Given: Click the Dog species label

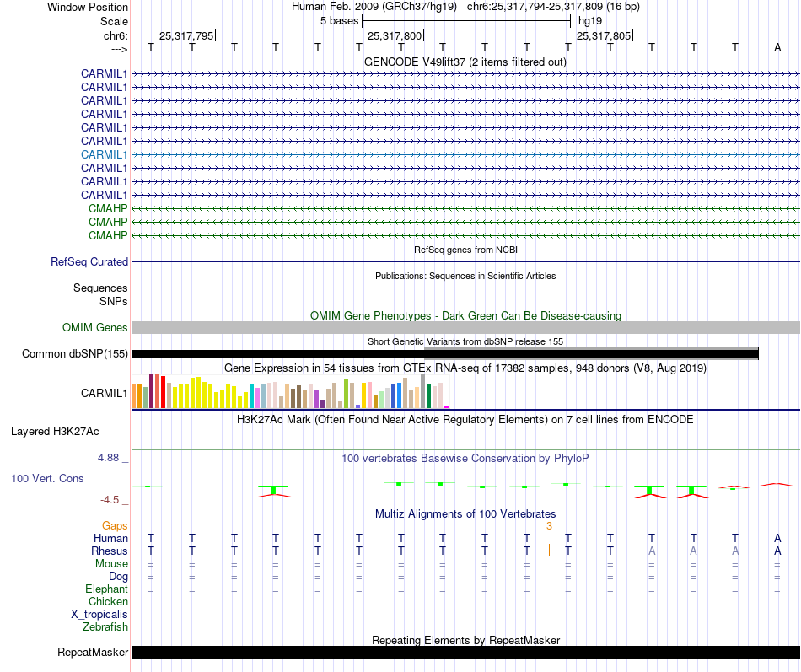Looking at the screenshot, I should 118,577.
